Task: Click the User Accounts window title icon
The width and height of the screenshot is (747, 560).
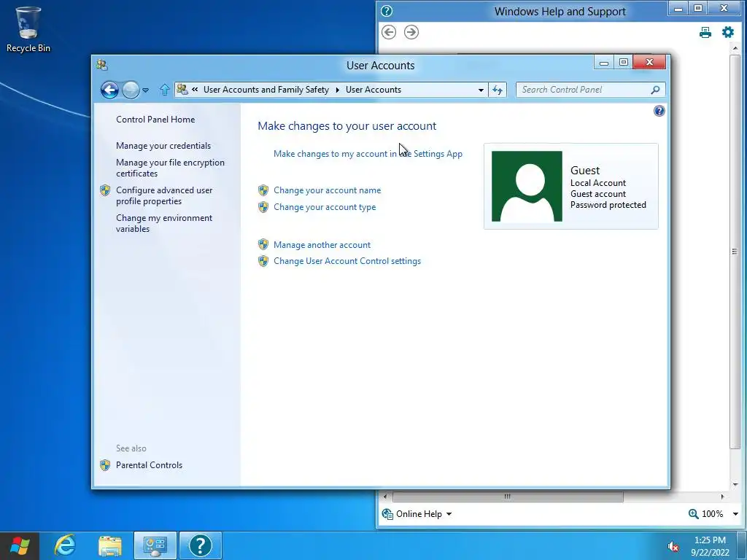Action: click(102, 64)
